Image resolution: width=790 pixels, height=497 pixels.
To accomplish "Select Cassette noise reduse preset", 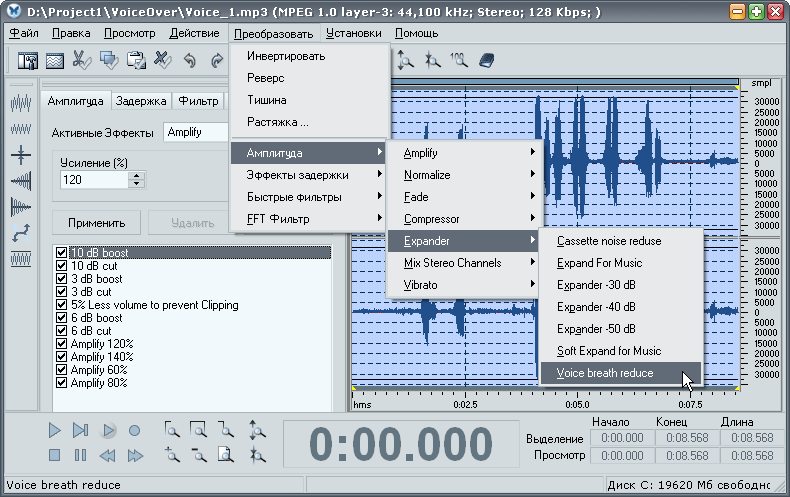I will (621, 241).
